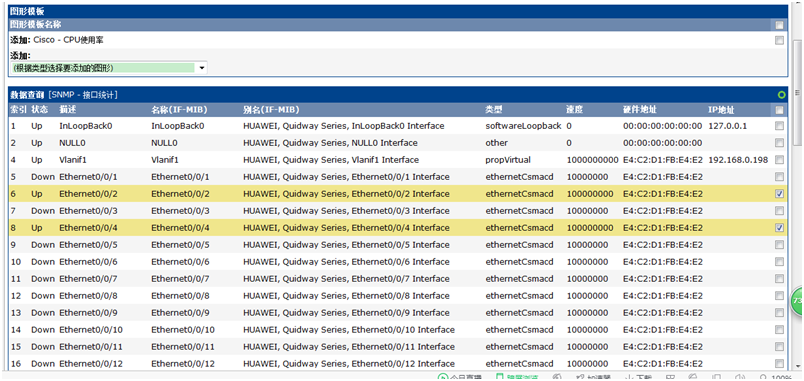Click the propVirtual type cell
The width and height of the screenshot is (804, 381).
click(x=508, y=159)
